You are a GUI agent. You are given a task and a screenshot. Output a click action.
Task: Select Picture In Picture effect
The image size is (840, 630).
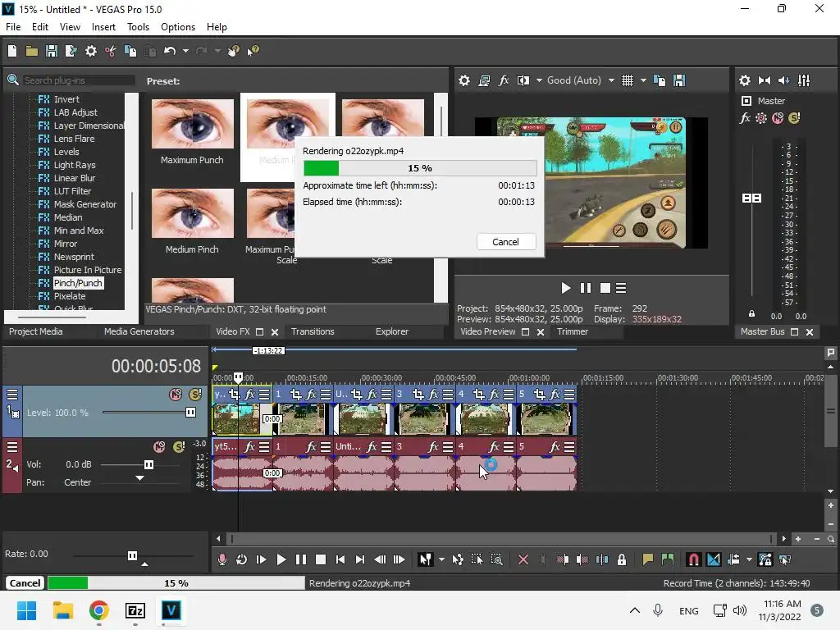tap(87, 270)
